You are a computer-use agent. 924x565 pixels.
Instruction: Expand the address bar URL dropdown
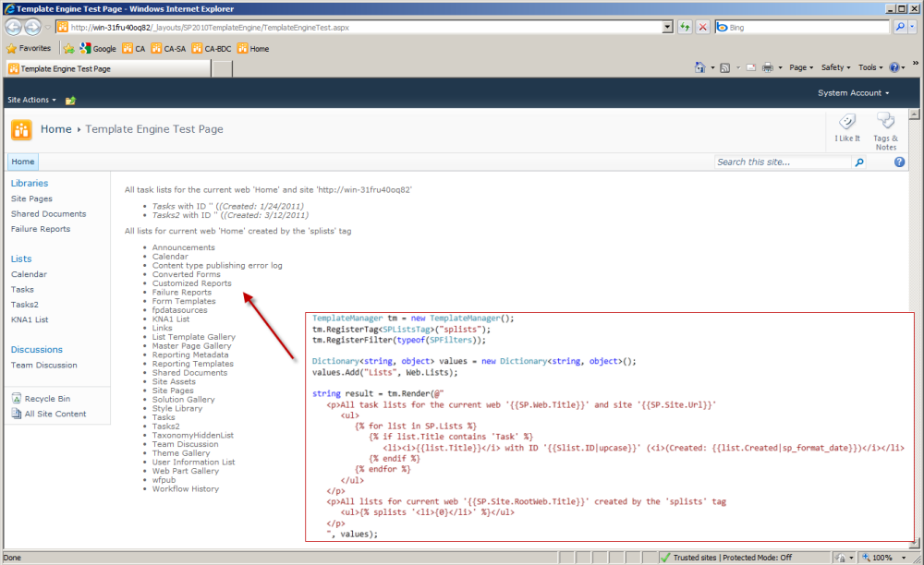[x=668, y=28]
